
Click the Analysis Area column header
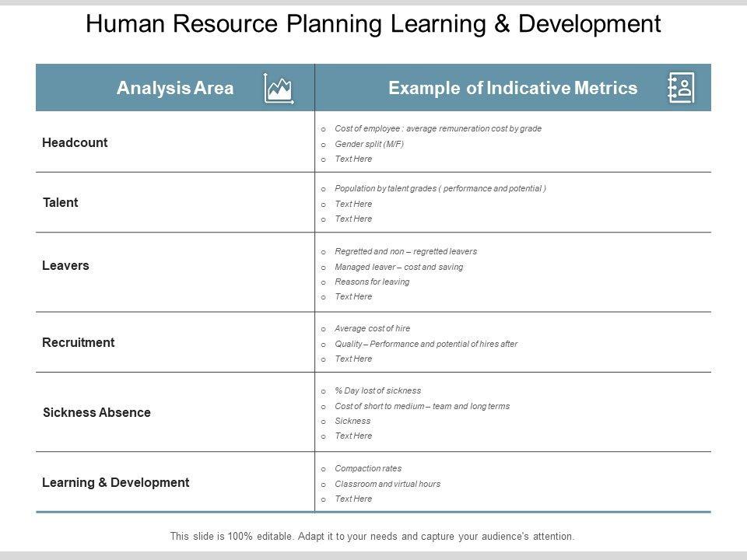point(175,88)
